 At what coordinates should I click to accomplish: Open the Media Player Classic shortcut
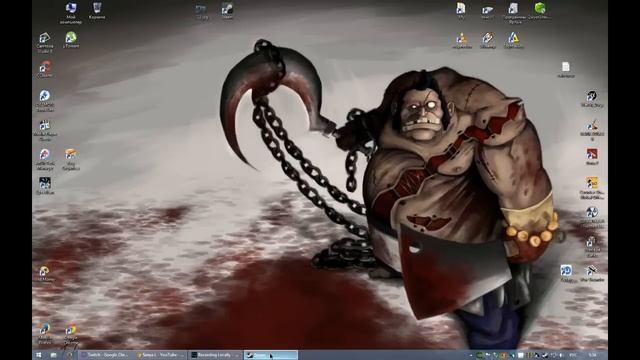[45, 131]
